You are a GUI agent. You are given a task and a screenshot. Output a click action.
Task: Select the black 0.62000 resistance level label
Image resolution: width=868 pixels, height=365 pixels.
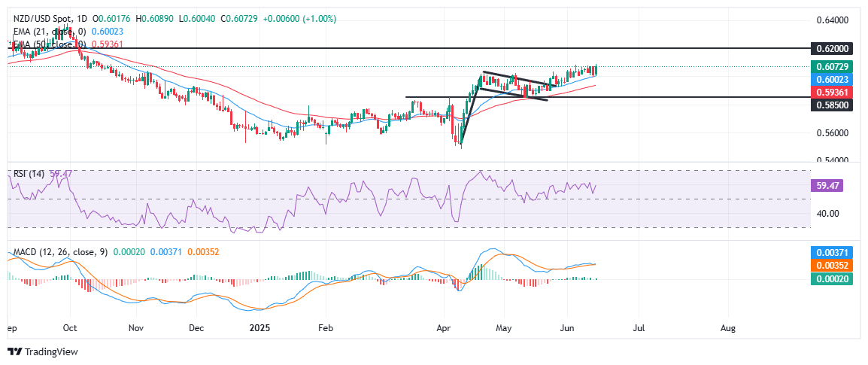[x=835, y=48]
